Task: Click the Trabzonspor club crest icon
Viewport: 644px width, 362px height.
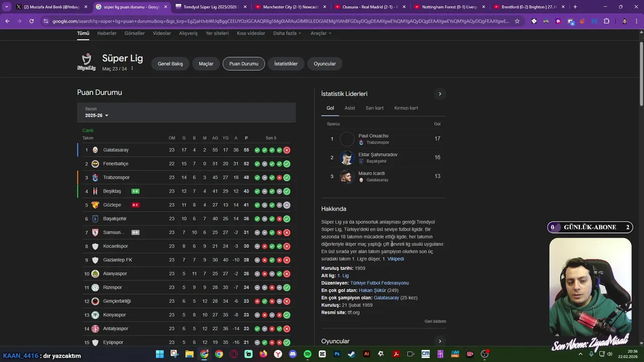Action: point(95,177)
